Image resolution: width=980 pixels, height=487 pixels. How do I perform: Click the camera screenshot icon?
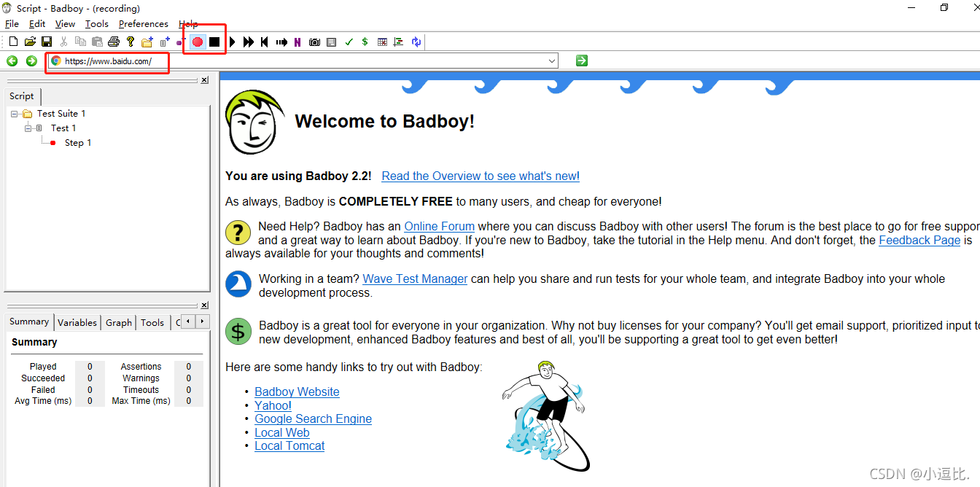click(x=314, y=42)
